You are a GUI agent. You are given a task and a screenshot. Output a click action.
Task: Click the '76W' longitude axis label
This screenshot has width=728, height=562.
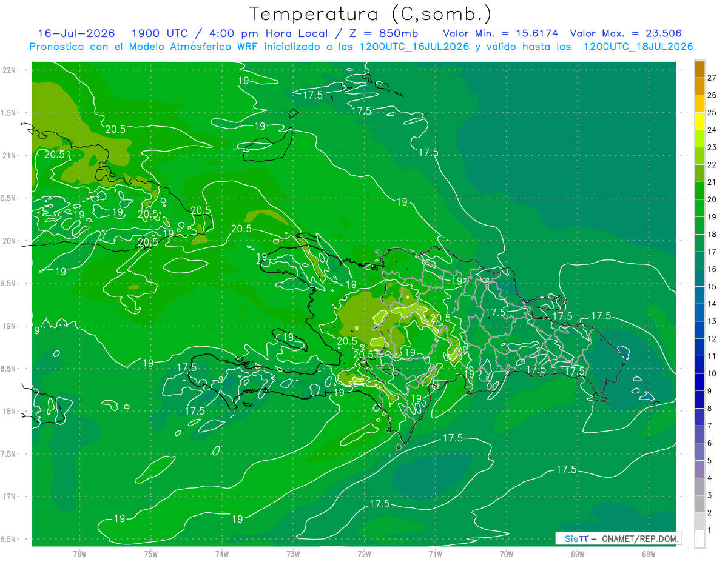(x=79, y=554)
